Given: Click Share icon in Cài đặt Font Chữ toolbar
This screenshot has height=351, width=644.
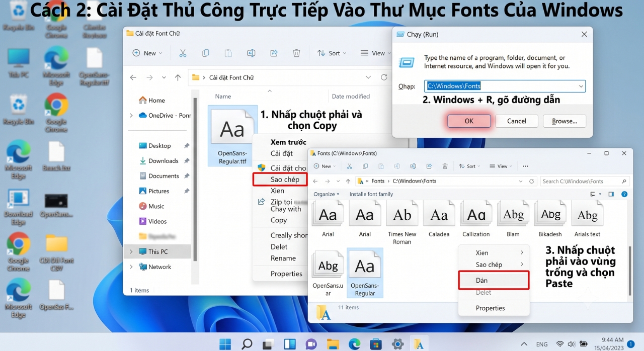Looking at the screenshot, I should 274,53.
